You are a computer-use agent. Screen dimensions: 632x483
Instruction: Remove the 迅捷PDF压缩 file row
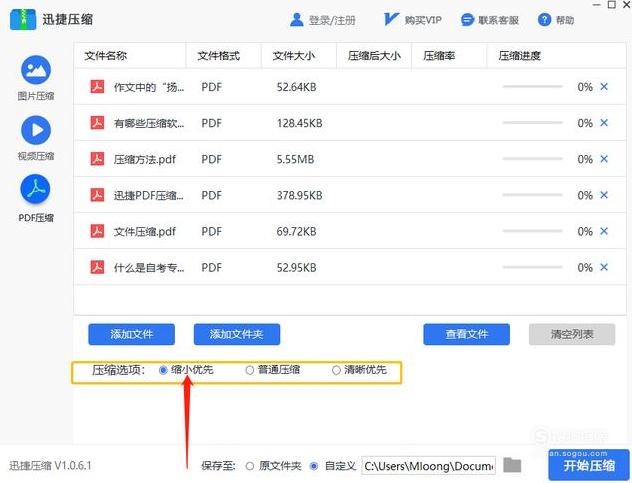click(x=604, y=195)
